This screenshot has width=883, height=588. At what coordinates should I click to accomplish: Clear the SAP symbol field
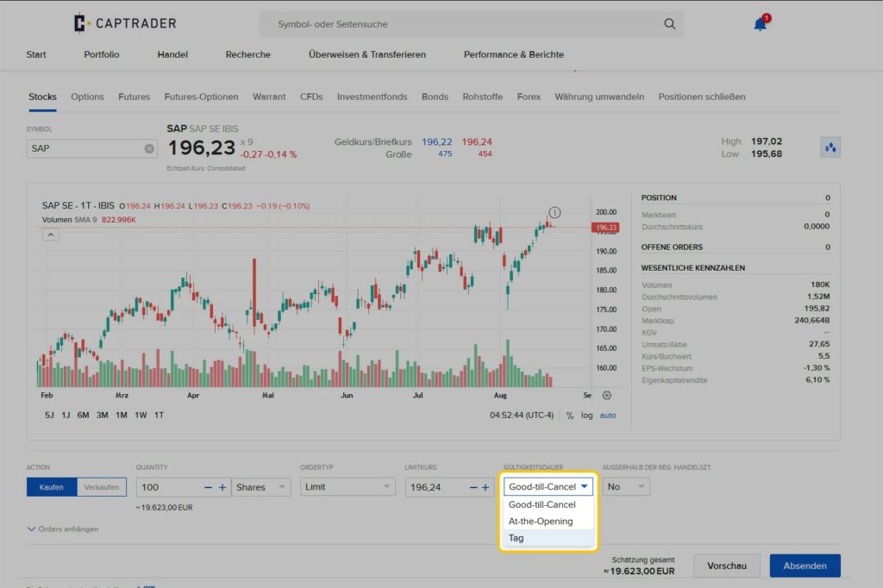point(148,148)
